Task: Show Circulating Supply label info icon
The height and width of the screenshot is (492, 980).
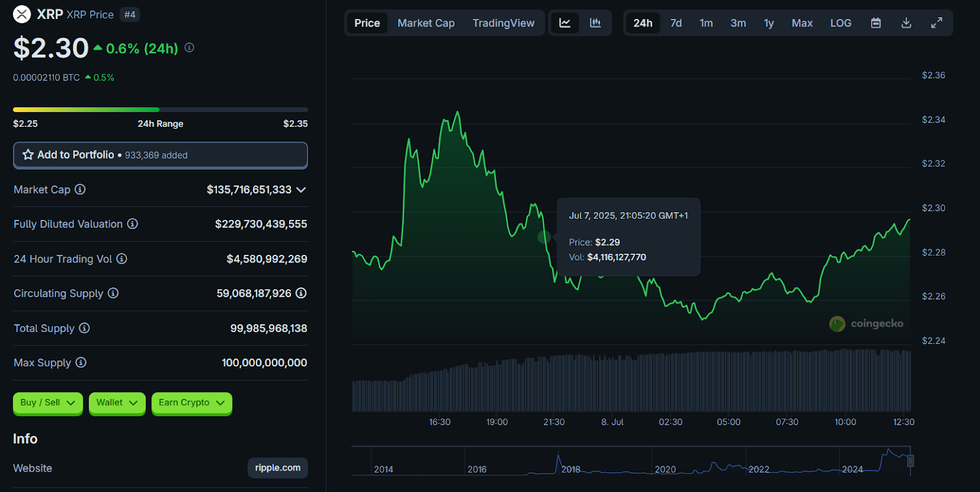Action: (113, 293)
